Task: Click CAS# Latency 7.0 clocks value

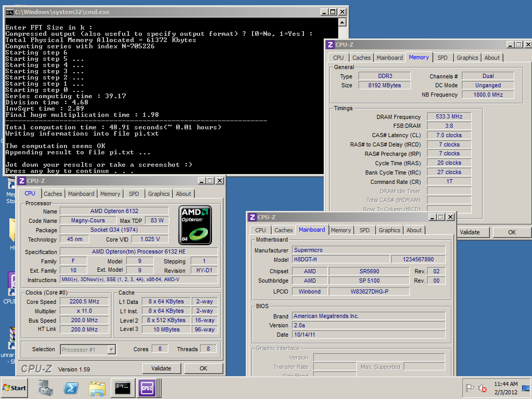Action: click(x=449, y=135)
